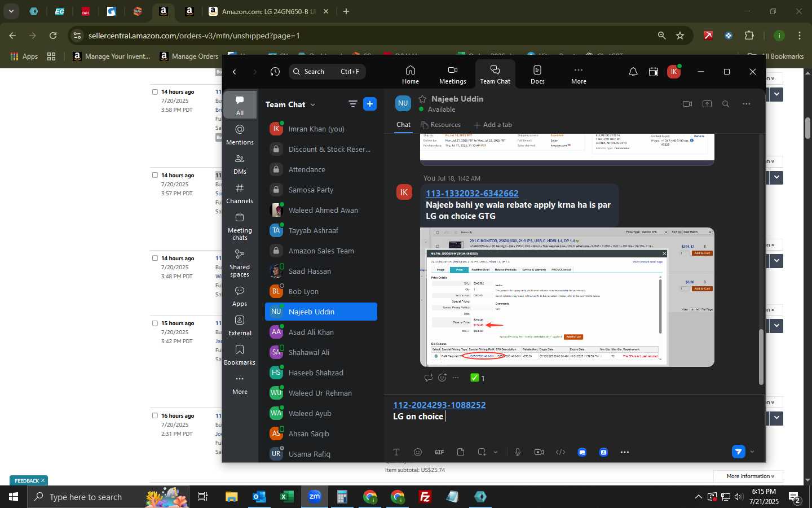The image size is (812, 508).
Task: Check the 3:48 PM PDT order checkbox
Action: [x=155, y=258]
